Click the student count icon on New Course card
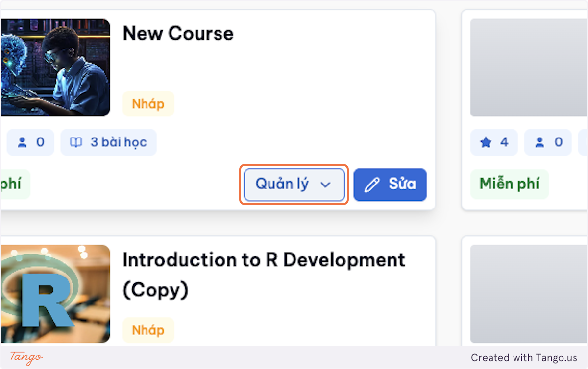This screenshot has height=369, width=588. click(x=22, y=142)
